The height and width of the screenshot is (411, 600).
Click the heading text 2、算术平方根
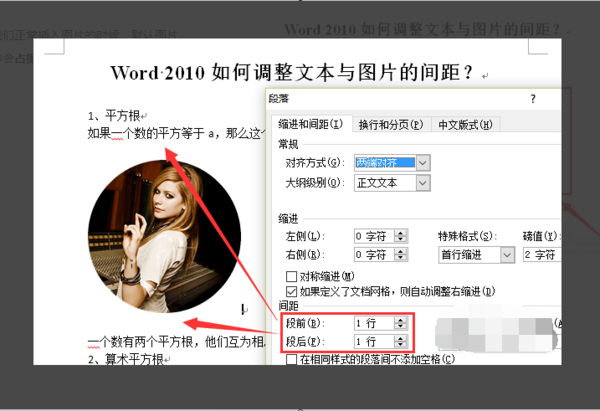click(x=126, y=359)
